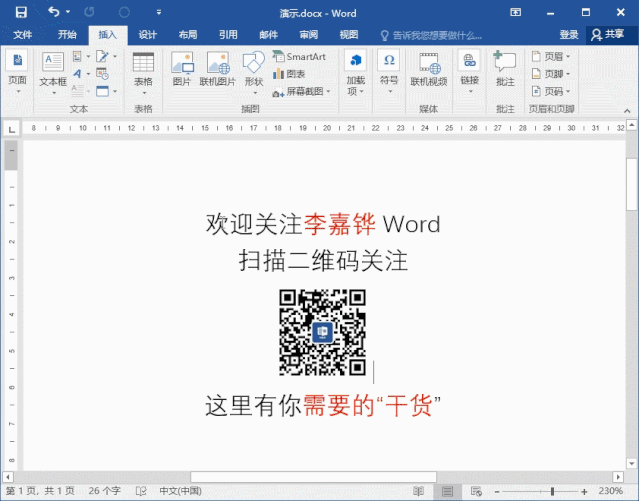Click the zoom slider handle
The height and width of the screenshot is (501, 639).
tap(552, 491)
